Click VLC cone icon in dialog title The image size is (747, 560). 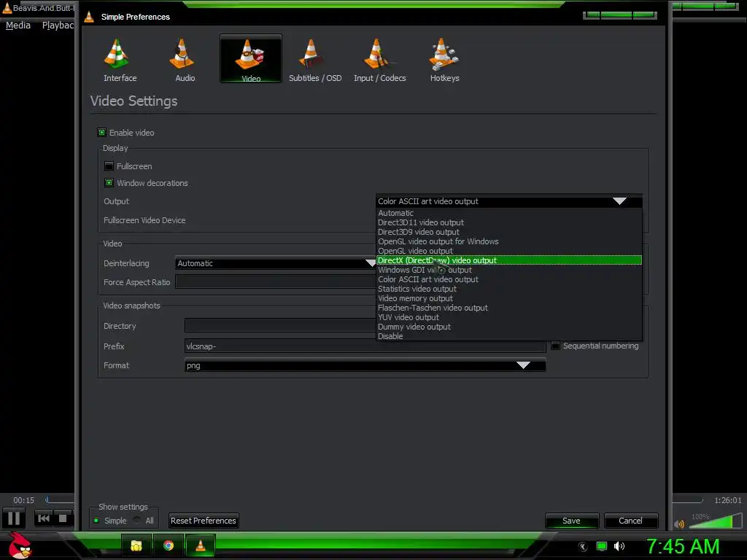pyautogui.click(x=89, y=17)
